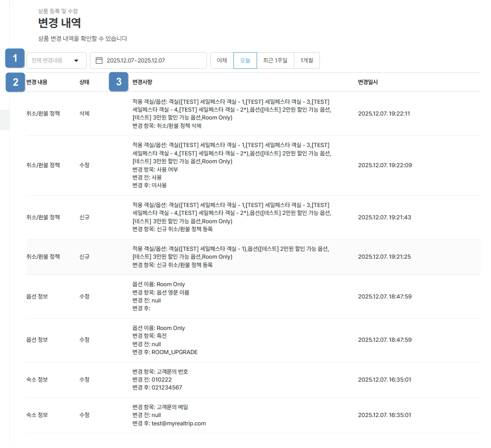Click the 2025.12.07~2025.12.07 date range input
491x448 pixels.
147,60
